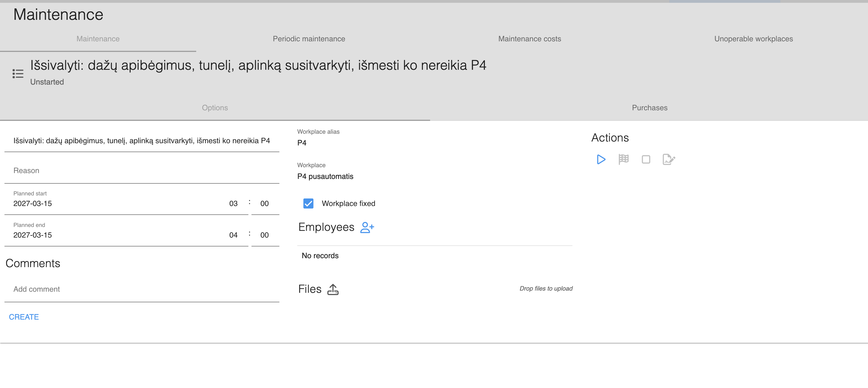Click the maintenance title text field
This screenshot has width=868, height=388.
tap(142, 141)
